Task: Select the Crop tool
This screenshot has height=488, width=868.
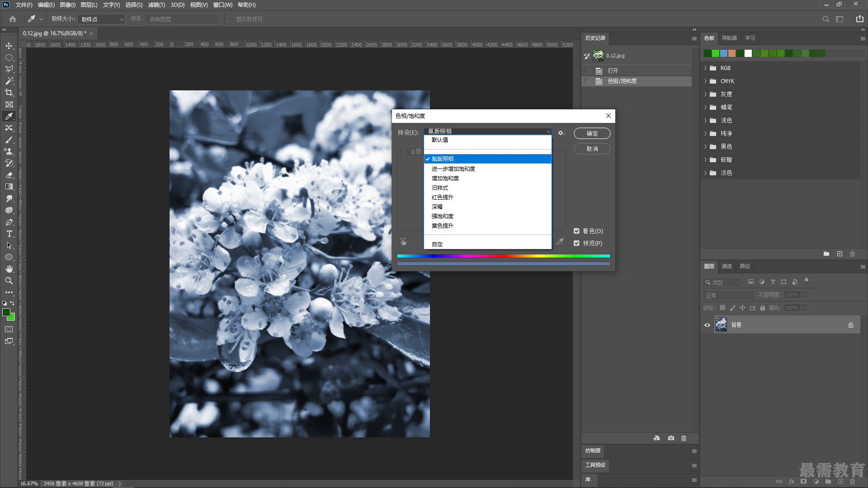Action: coord(9,93)
